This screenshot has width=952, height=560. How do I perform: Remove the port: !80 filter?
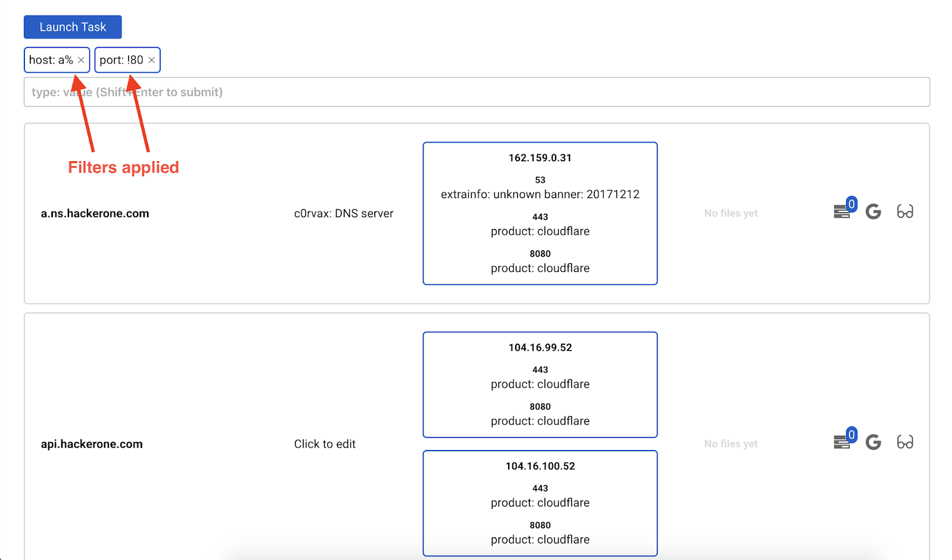tap(152, 60)
